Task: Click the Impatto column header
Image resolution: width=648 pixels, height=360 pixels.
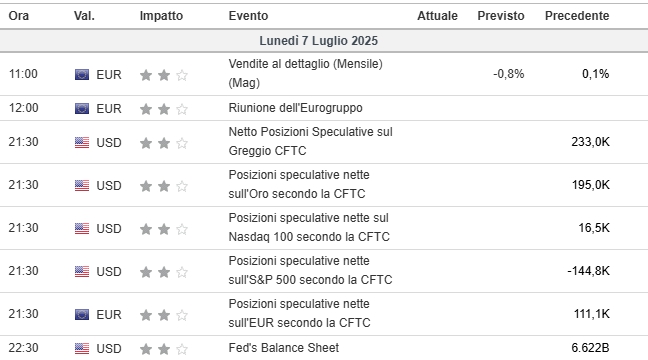Action: [161, 16]
